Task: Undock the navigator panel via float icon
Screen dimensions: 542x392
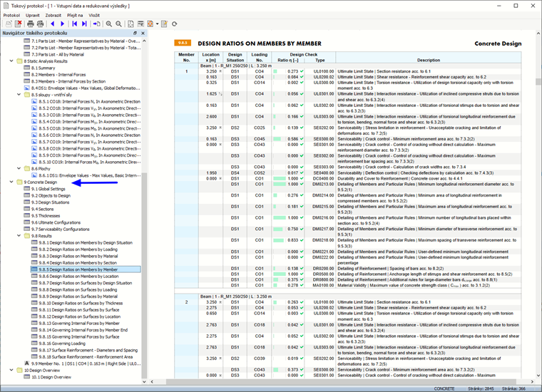Action: pos(135,33)
